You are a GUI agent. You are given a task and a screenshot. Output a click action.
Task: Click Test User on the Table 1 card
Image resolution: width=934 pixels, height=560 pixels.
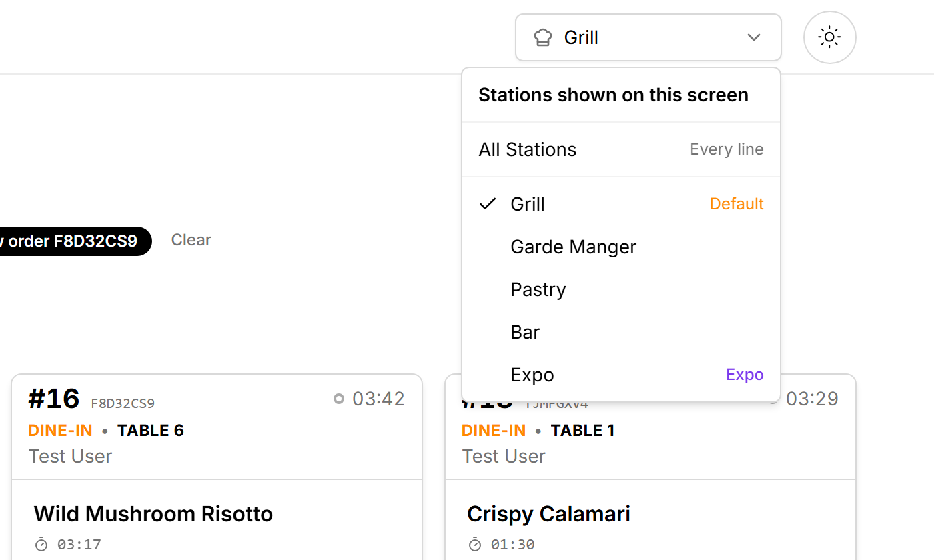504,456
